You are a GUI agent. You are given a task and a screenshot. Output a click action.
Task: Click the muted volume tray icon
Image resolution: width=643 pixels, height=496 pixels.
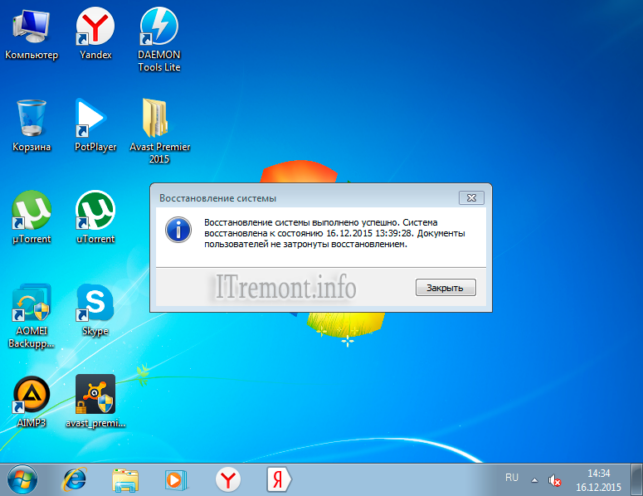pos(554,480)
